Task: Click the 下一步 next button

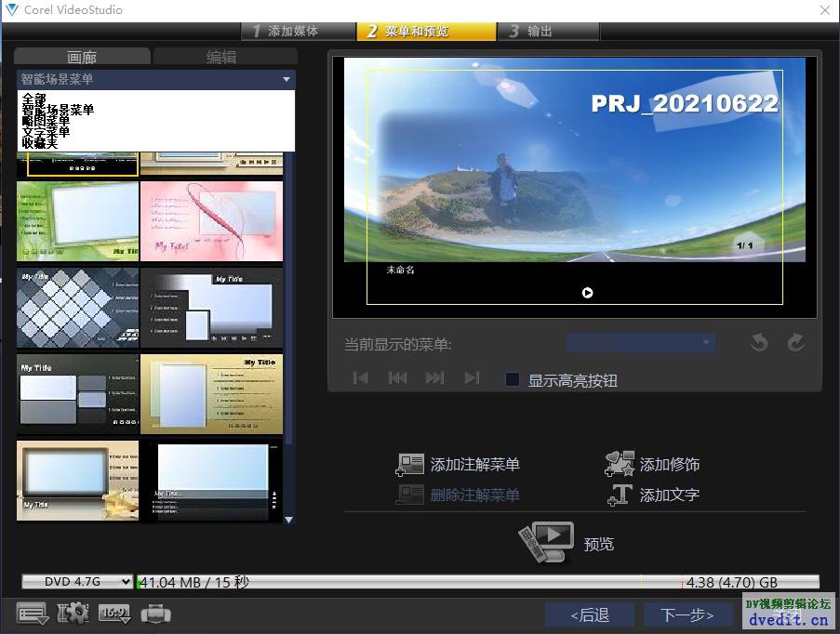Action: coord(687,614)
